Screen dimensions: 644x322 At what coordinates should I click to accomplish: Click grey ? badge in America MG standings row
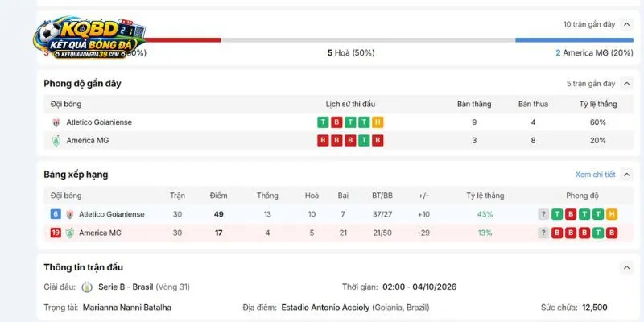543,233
